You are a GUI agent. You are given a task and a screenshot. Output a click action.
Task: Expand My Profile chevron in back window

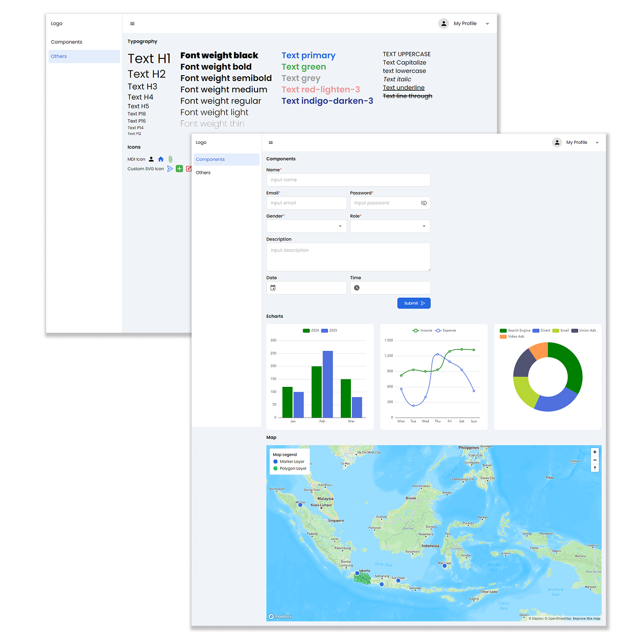click(x=487, y=24)
